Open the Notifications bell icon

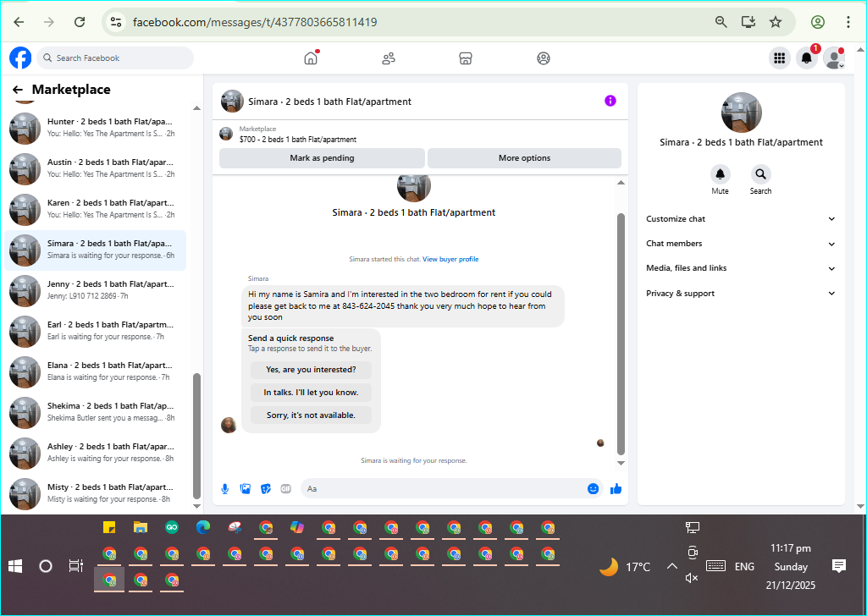807,58
